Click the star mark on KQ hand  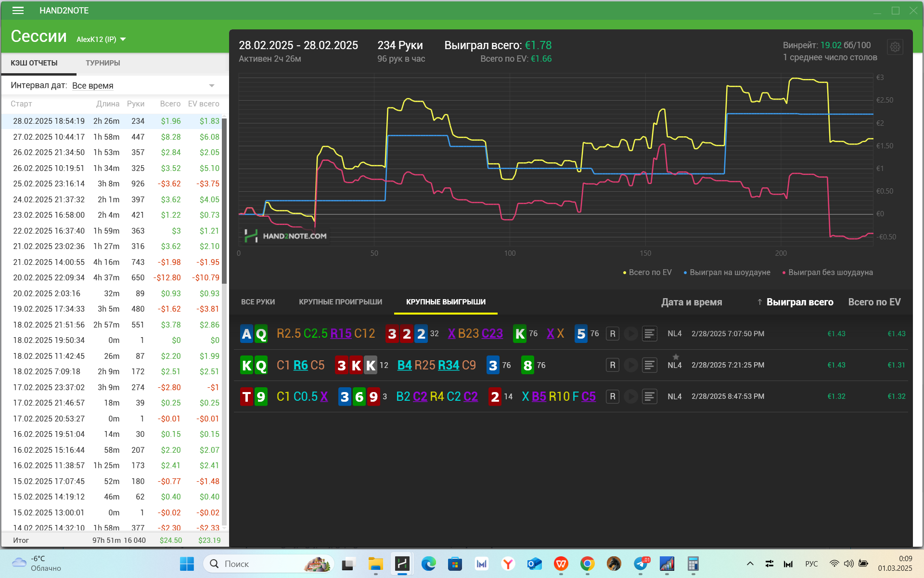(x=676, y=357)
